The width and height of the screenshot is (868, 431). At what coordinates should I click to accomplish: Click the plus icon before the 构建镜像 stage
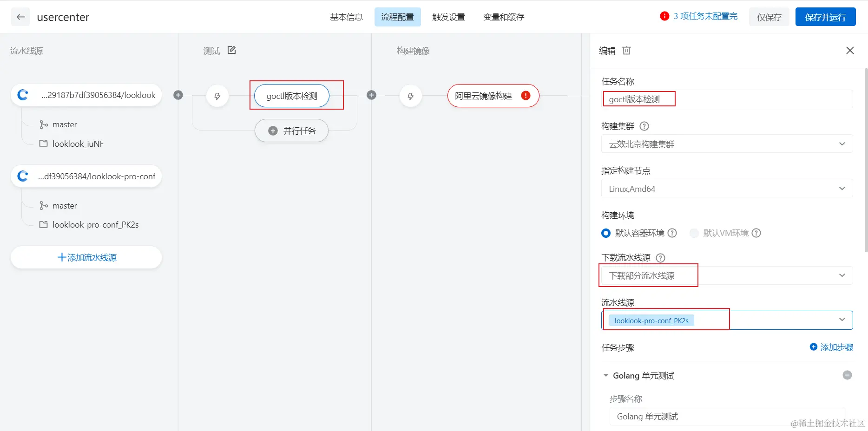(x=371, y=95)
